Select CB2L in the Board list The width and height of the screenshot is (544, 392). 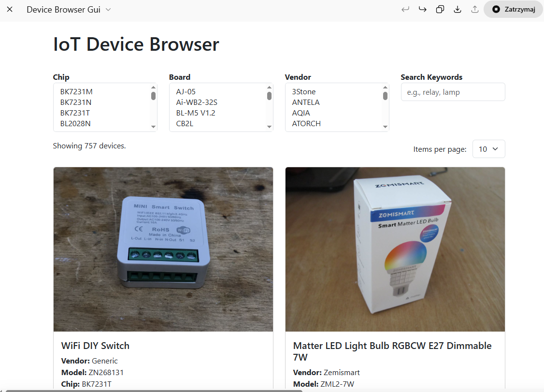click(185, 124)
